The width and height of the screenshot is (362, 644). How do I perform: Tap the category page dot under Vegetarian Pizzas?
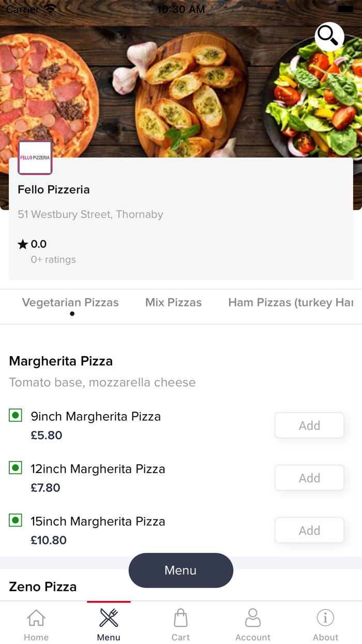tap(72, 314)
